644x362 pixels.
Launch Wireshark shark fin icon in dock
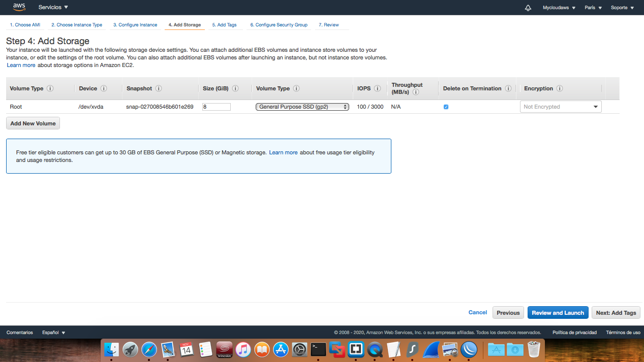tap(431, 349)
